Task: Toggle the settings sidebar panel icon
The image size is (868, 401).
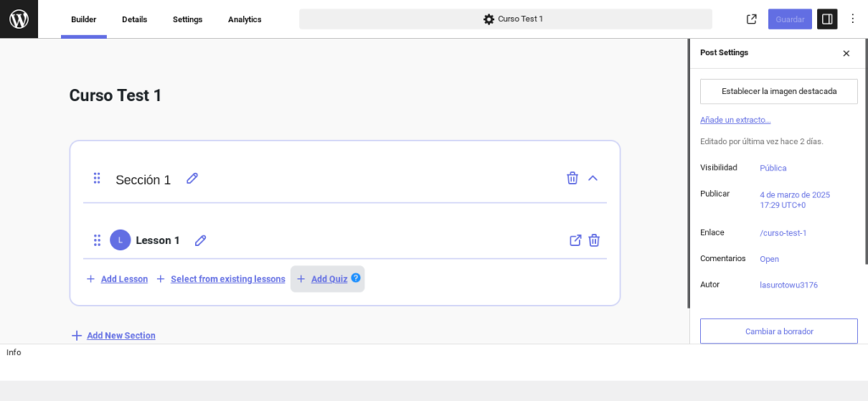Action: click(827, 19)
